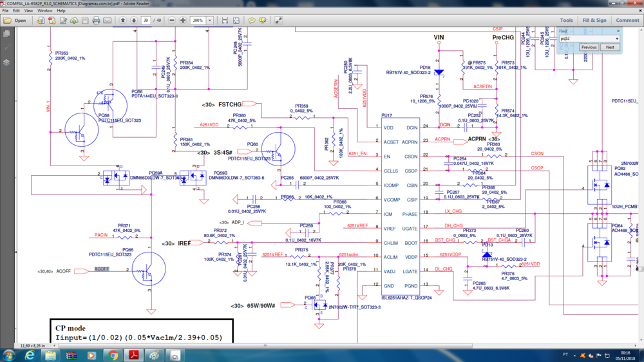Open the Fill & Sign pane

[594, 20]
